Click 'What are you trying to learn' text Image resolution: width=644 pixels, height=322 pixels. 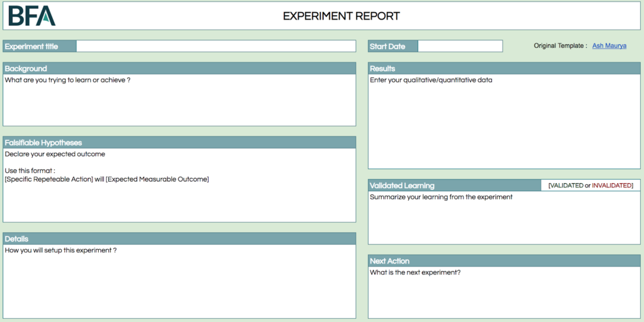pyautogui.click(x=67, y=80)
